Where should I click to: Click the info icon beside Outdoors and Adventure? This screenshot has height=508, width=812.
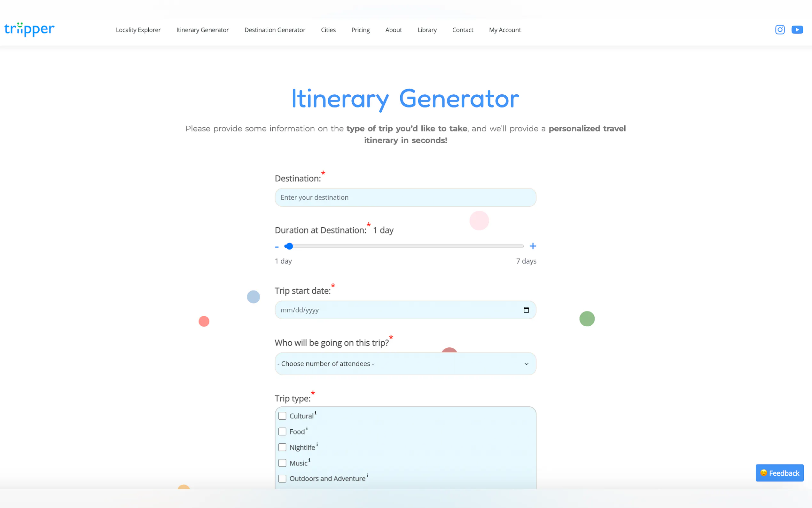tap(367, 475)
